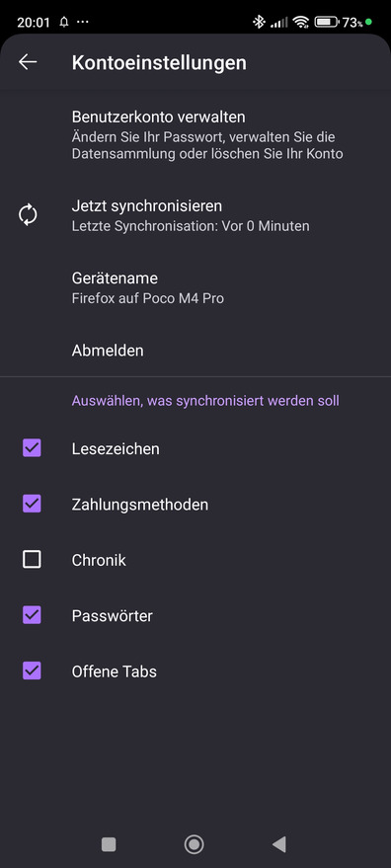Tap the status bar three-dots icon

(x=83, y=22)
